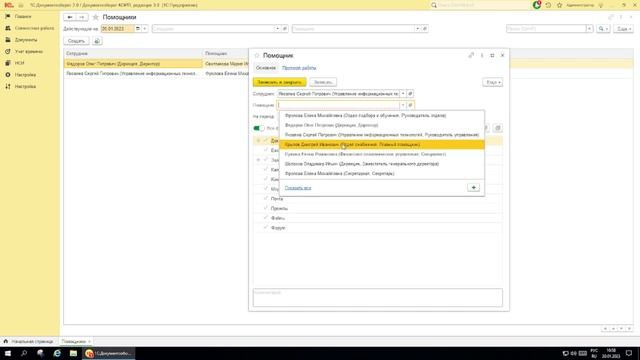Add Помощники list to favorites with star
This screenshot has height=360, width=640.
click(96, 17)
